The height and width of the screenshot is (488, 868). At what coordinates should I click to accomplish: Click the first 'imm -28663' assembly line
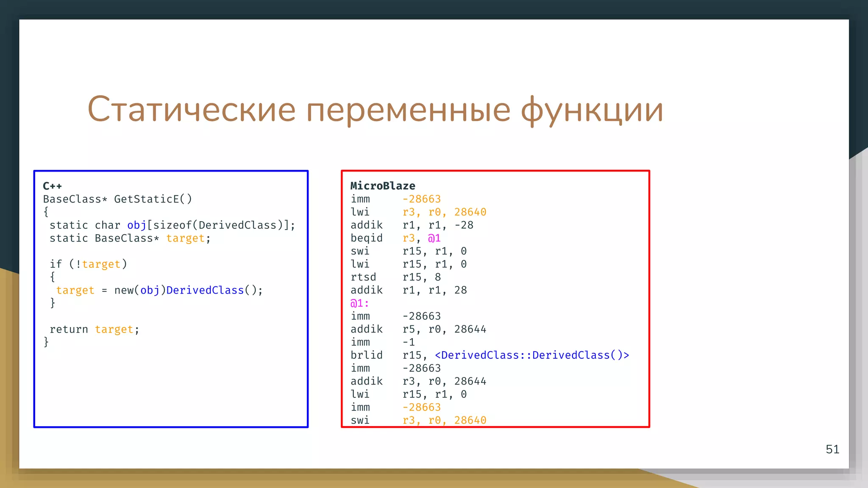(x=396, y=199)
